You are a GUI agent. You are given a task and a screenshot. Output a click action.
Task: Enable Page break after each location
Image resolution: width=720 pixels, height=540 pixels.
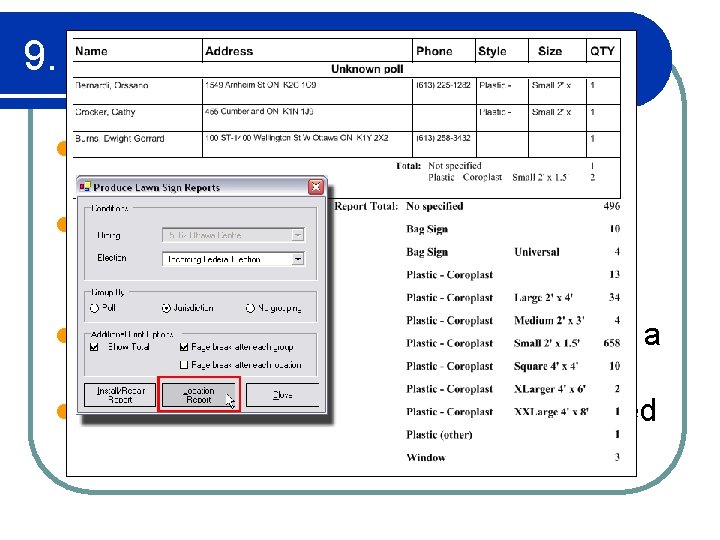click(184, 365)
